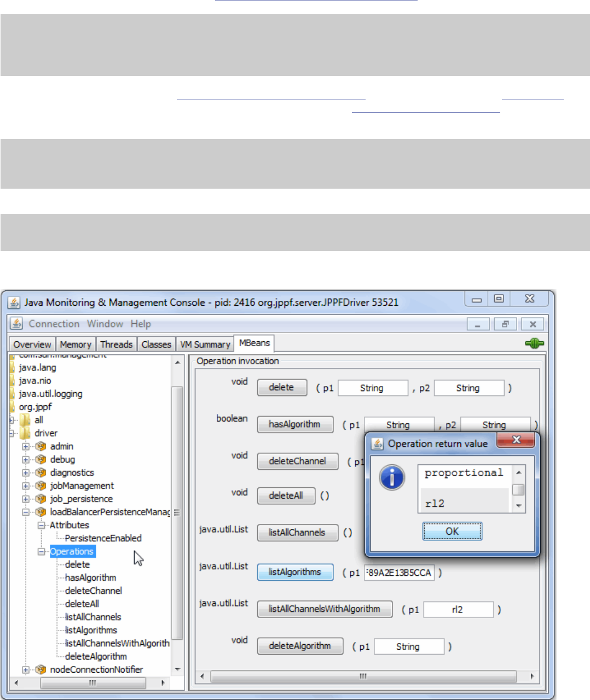Collapse the Operations node

41,551
